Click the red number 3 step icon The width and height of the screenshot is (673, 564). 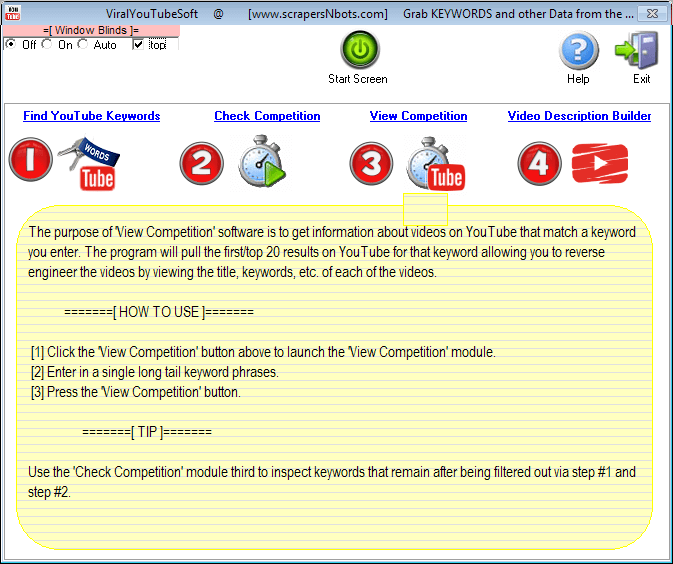coord(371,163)
